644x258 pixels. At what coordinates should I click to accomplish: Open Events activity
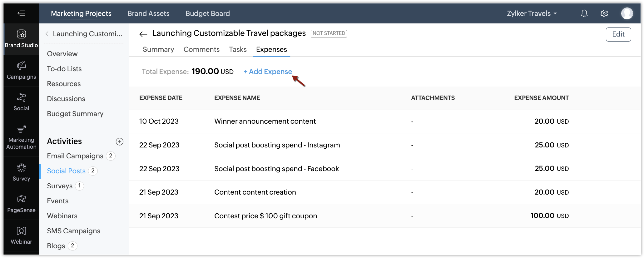pos(57,201)
